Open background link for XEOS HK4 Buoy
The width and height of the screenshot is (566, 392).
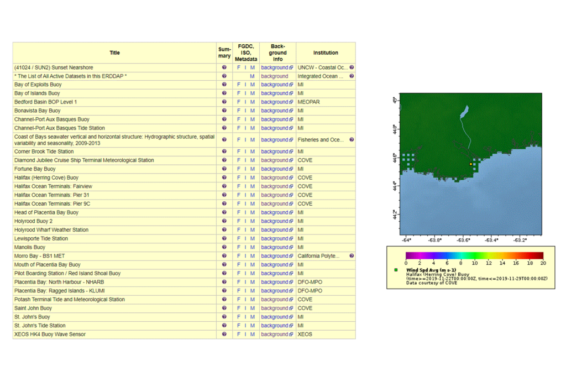[x=277, y=334]
